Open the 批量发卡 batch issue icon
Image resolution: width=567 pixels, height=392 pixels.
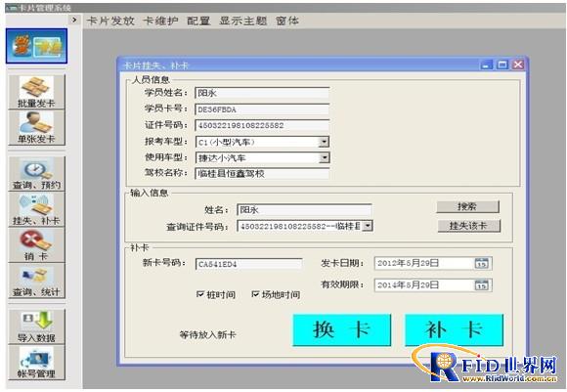36,92
